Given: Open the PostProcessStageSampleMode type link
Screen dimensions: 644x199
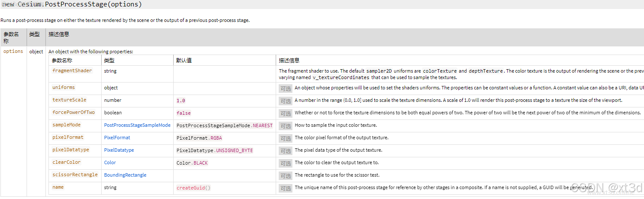Looking at the screenshot, I should (x=137, y=126).
